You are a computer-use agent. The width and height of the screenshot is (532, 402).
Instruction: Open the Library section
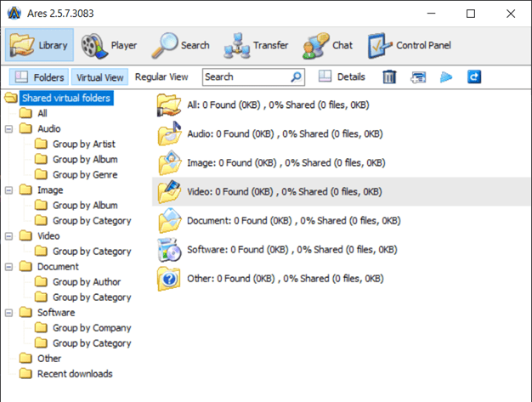[x=39, y=45]
